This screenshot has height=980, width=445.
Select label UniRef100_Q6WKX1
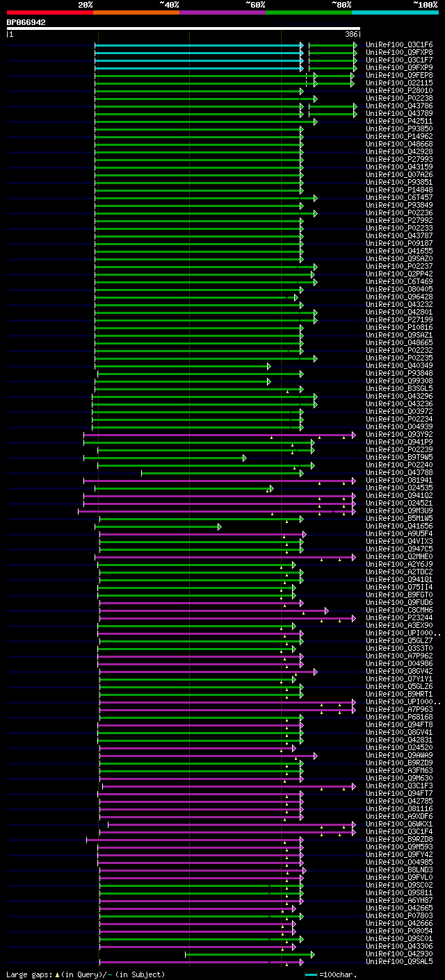coord(399,824)
